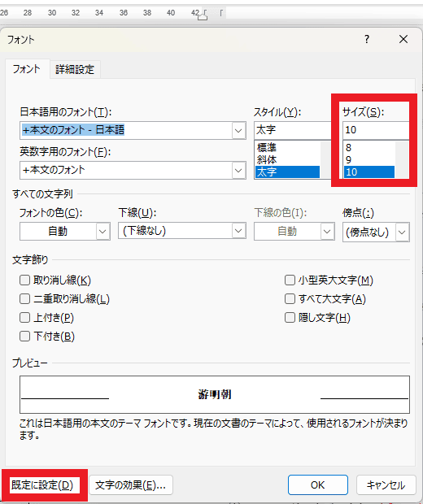Confirm with the OK button
Image resolution: width=423 pixels, height=504 pixels.
click(x=318, y=484)
